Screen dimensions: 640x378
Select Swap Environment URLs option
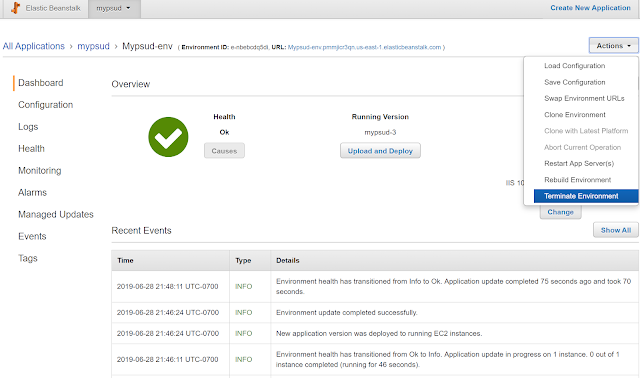coord(584,98)
